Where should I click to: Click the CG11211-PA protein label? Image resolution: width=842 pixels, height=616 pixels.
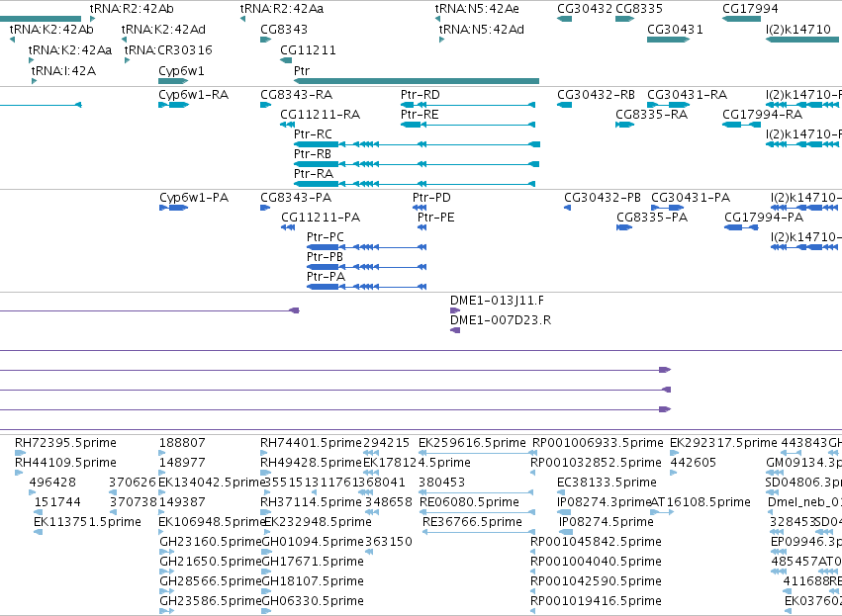pos(321,218)
